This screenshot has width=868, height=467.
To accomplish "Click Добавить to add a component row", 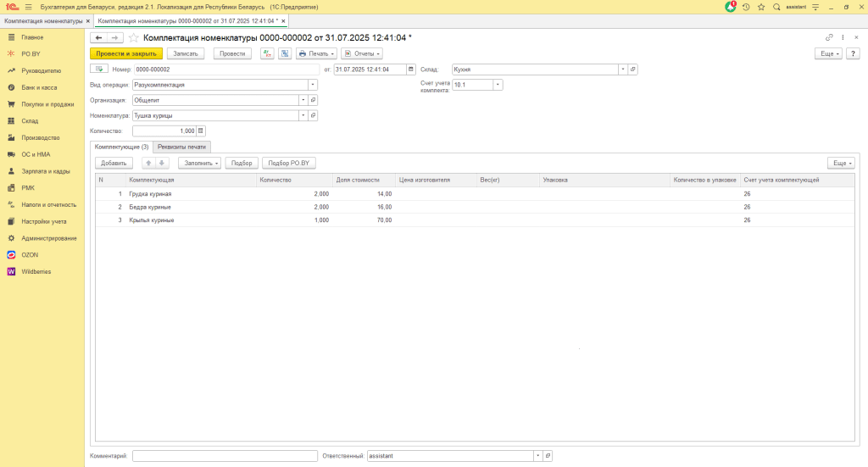I will point(114,164).
